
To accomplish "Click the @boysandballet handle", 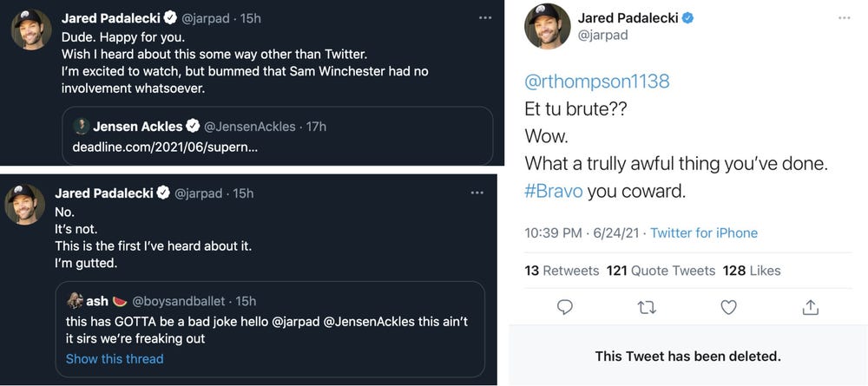I will (x=179, y=301).
